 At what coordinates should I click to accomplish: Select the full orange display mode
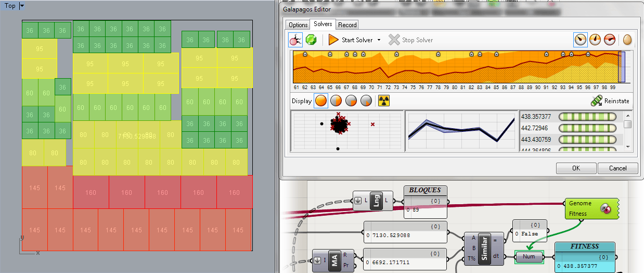point(321,101)
